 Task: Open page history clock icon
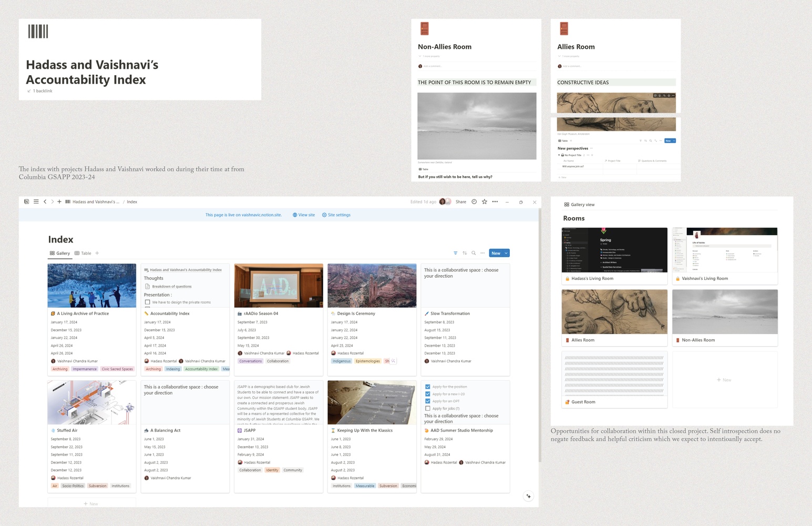click(474, 201)
